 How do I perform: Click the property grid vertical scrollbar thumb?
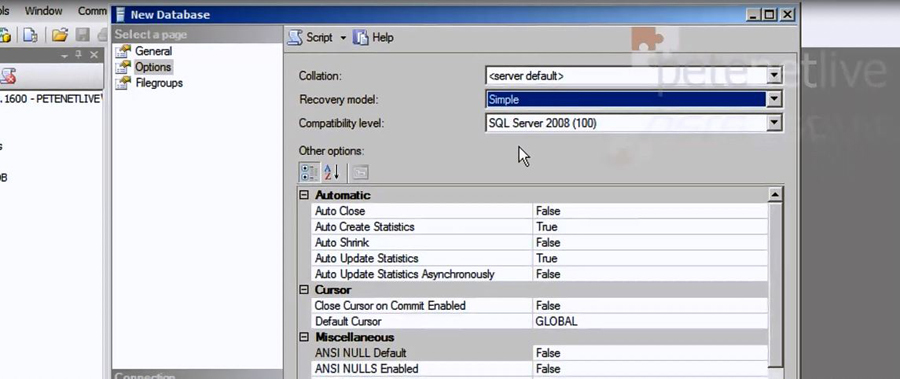775,284
